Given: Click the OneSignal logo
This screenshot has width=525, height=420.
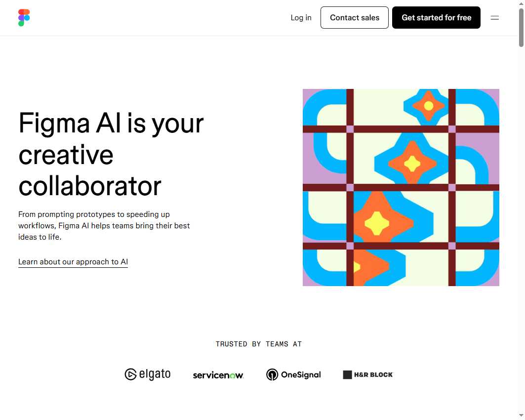Looking at the screenshot, I should click(x=293, y=375).
